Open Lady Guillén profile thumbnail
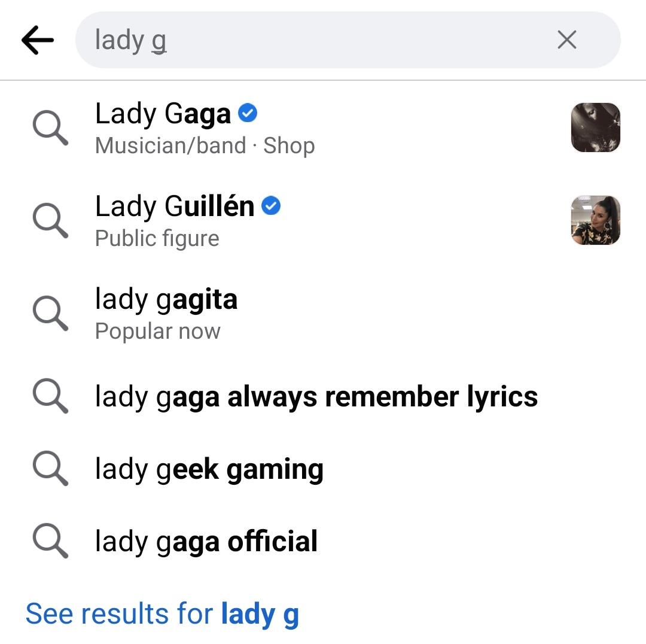646x644 pixels. click(595, 220)
